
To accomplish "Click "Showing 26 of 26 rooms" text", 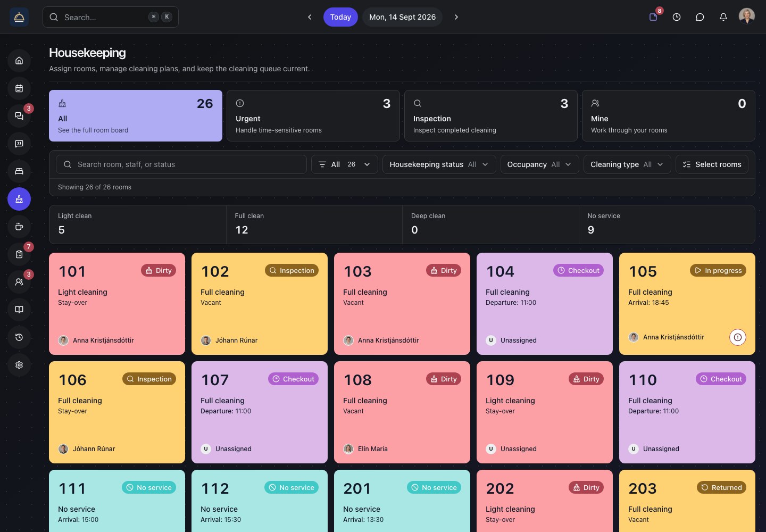I will click(95, 187).
